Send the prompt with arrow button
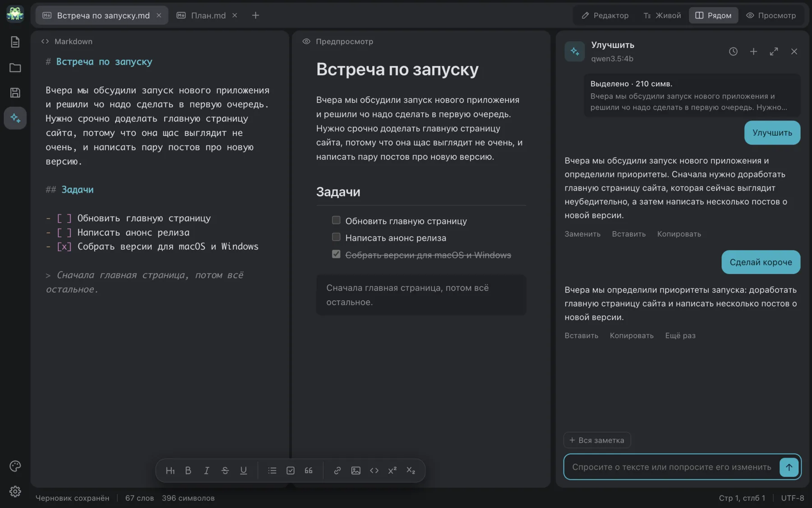The height and width of the screenshot is (508, 812). point(789,467)
